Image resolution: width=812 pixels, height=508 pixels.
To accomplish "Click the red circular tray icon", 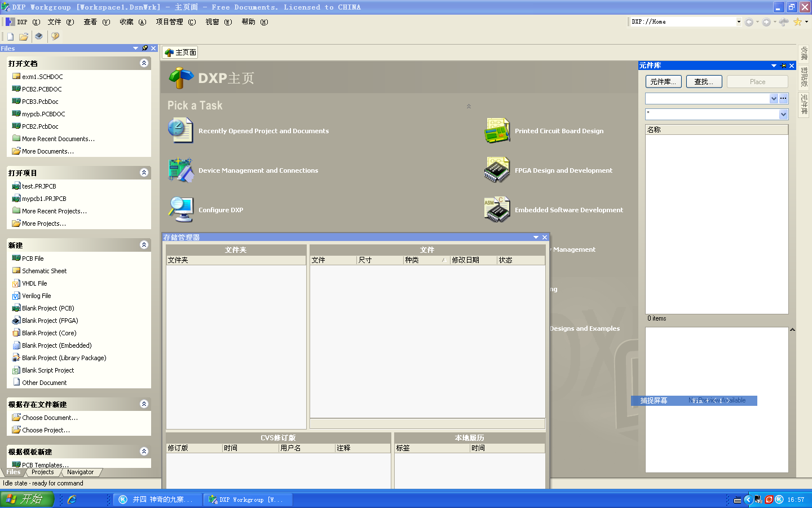I will point(769,500).
